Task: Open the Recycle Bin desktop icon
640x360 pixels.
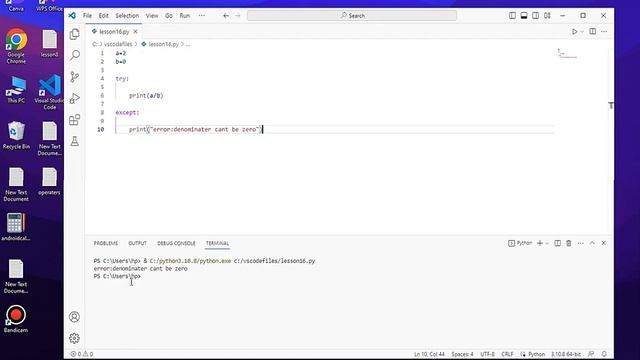Action: pos(16,135)
